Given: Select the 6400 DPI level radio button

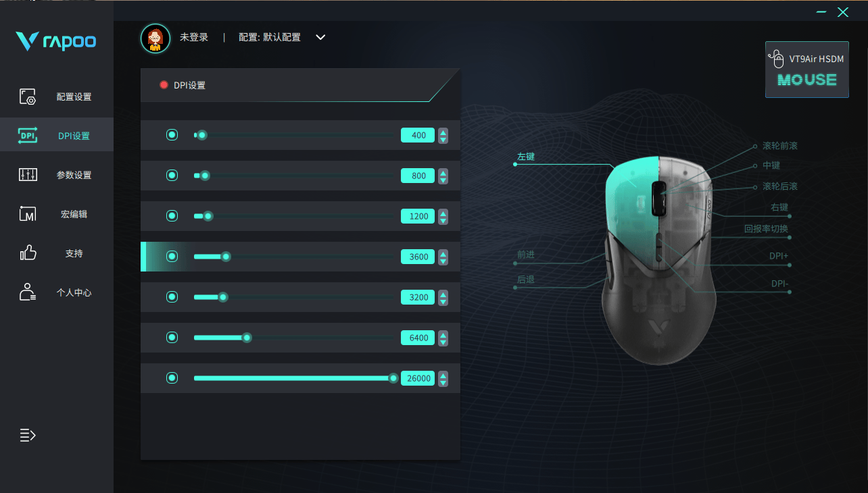Looking at the screenshot, I should point(172,338).
